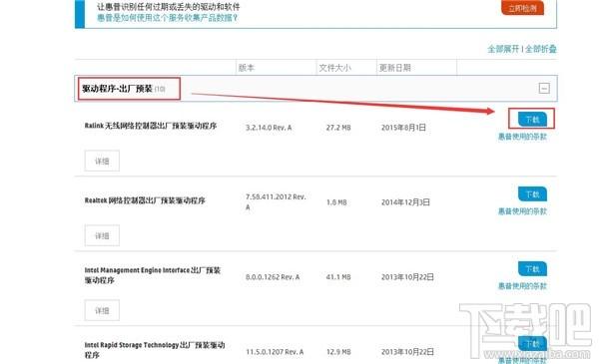Open 惠普使用的条款 under Intel Management Engine
Image resolution: width=599 pixels, height=364 pixels.
522,286
